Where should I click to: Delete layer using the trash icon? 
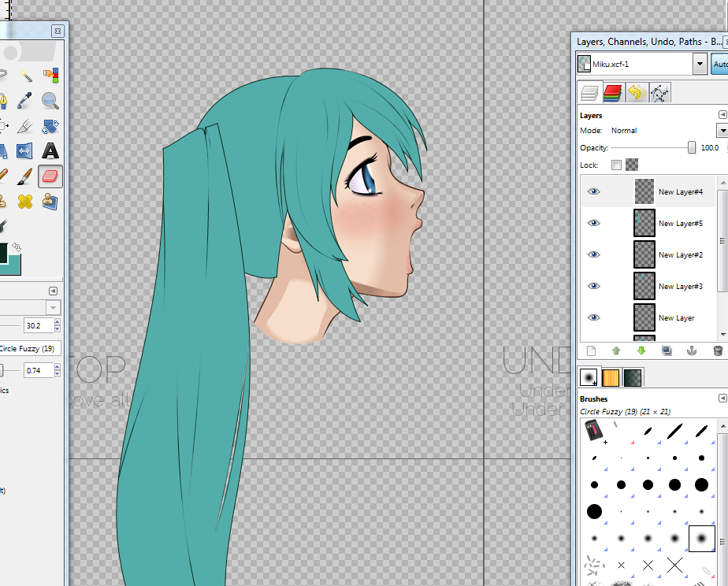(x=717, y=350)
